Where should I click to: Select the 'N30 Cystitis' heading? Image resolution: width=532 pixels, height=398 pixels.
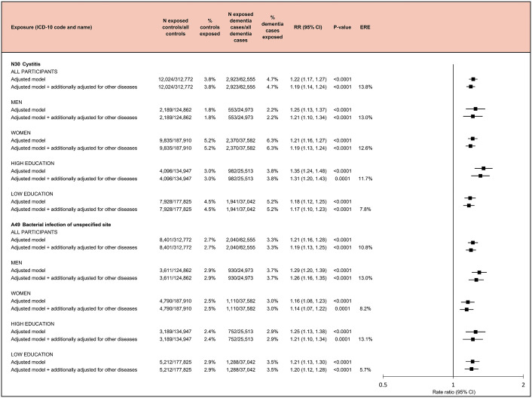pos(26,64)
